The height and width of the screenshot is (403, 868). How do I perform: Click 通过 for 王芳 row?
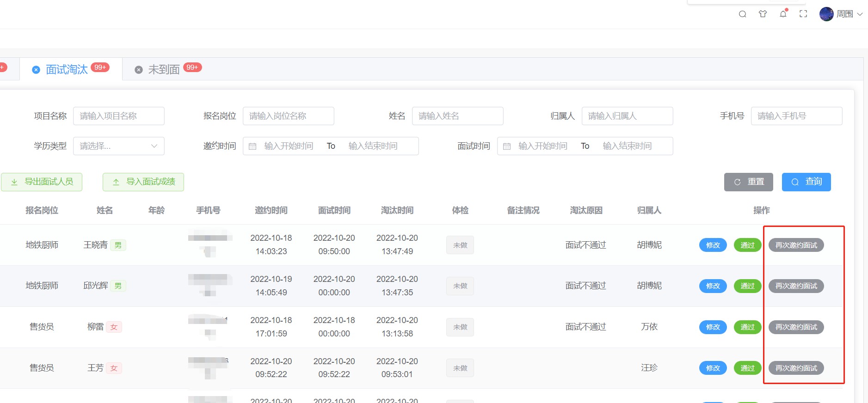pyautogui.click(x=748, y=368)
